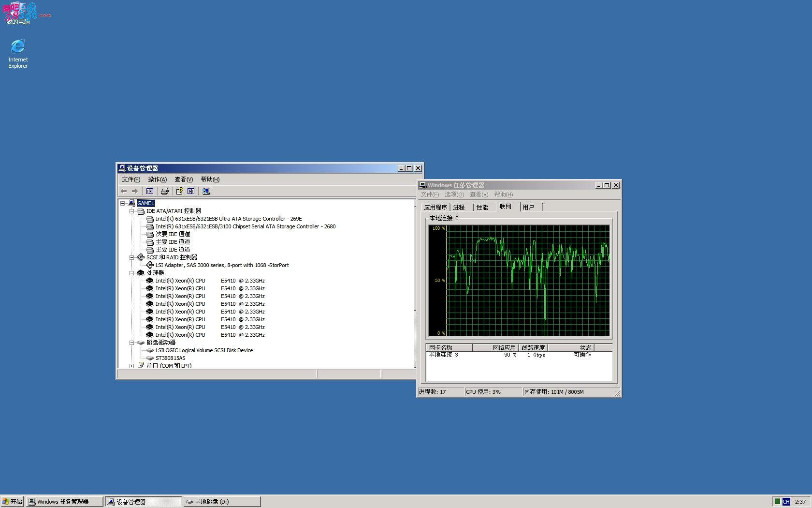Open the 操作(A) menu in Device Manager
812x508 pixels.
157,179
